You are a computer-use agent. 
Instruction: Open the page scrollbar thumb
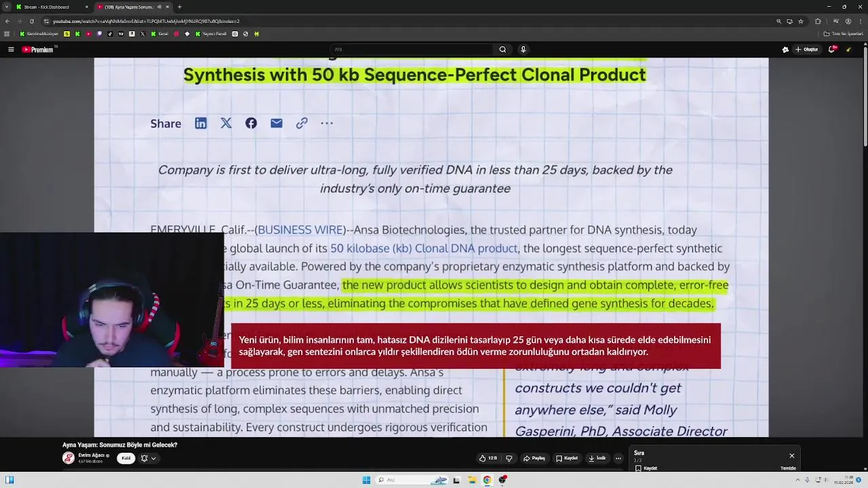point(865,98)
